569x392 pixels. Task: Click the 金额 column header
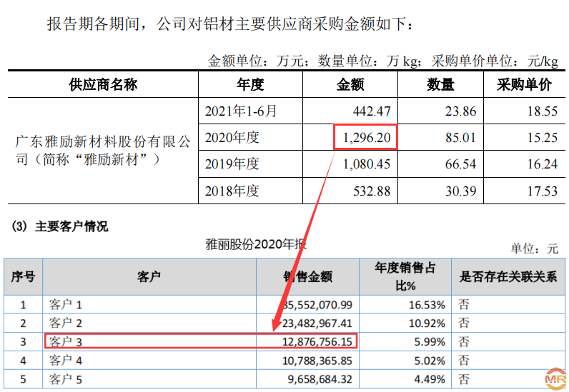coord(350,84)
